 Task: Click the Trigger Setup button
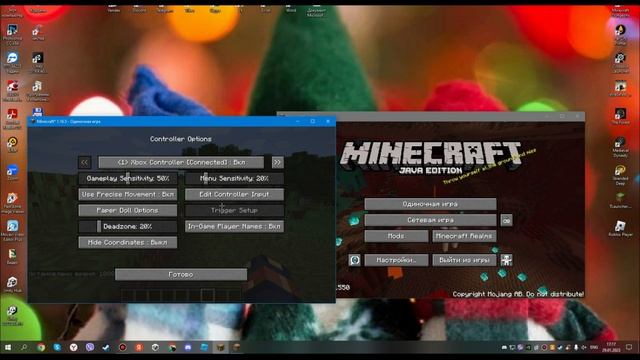coord(234,211)
